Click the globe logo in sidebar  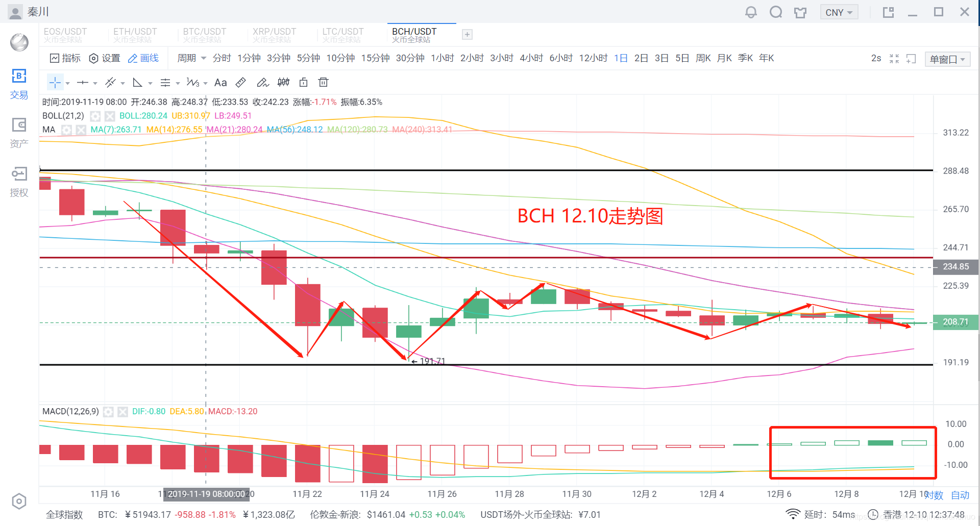[19, 42]
